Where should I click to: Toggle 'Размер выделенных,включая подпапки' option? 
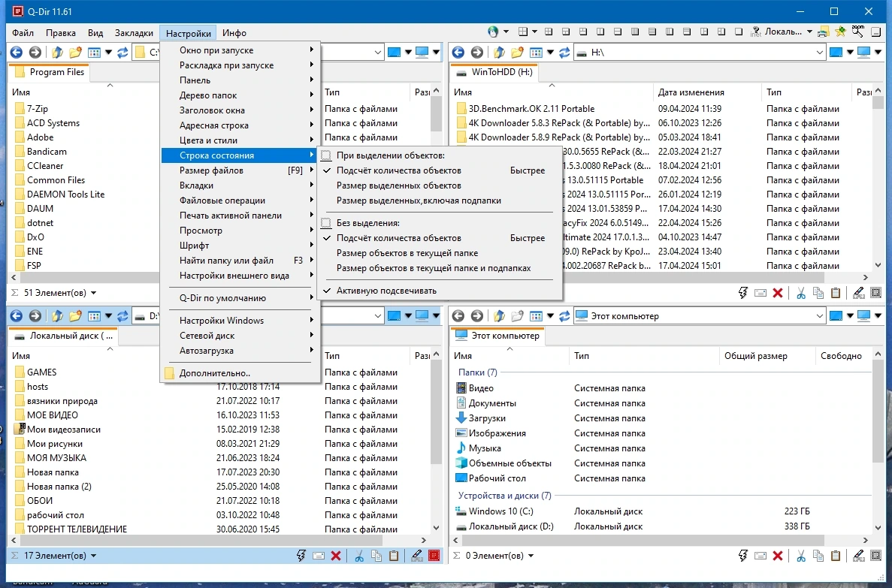click(419, 201)
